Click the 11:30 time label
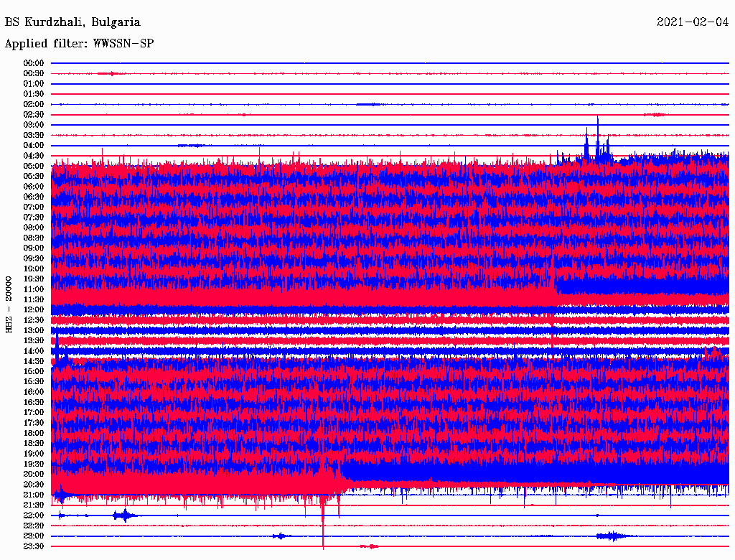 tap(34, 299)
